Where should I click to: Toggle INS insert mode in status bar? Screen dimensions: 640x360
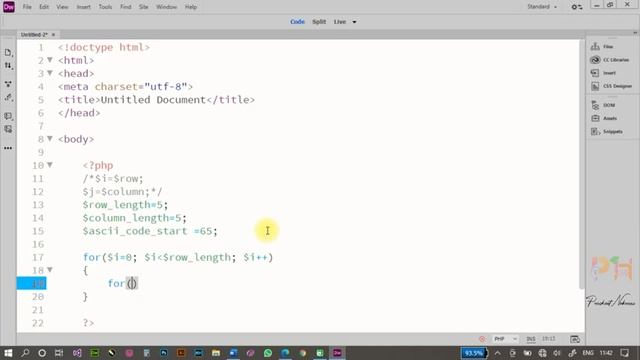531,339
